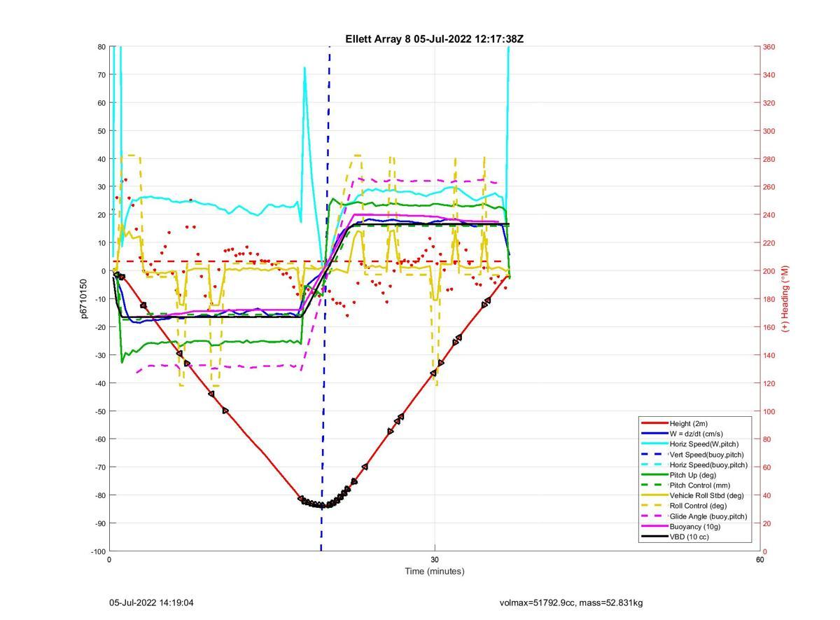Click the right heading axis tick '360'
This screenshot has height=620, width=840.
769,47
